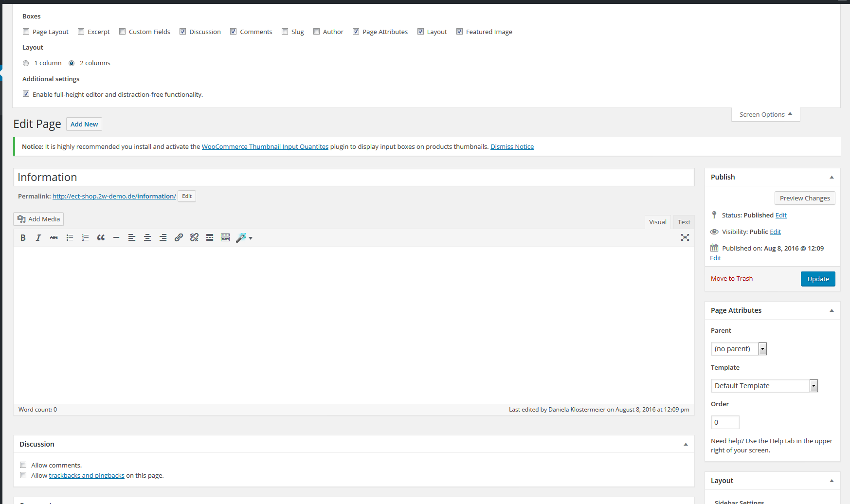
Task: Insert a numbered list
Action: click(85, 238)
